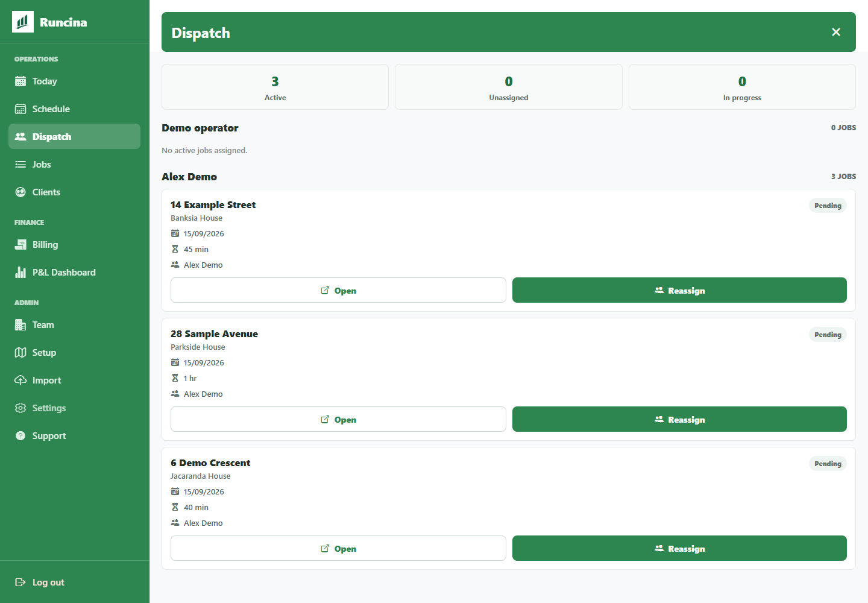Click the Schedule calendar icon
868x603 pixels.
(20, 109)
